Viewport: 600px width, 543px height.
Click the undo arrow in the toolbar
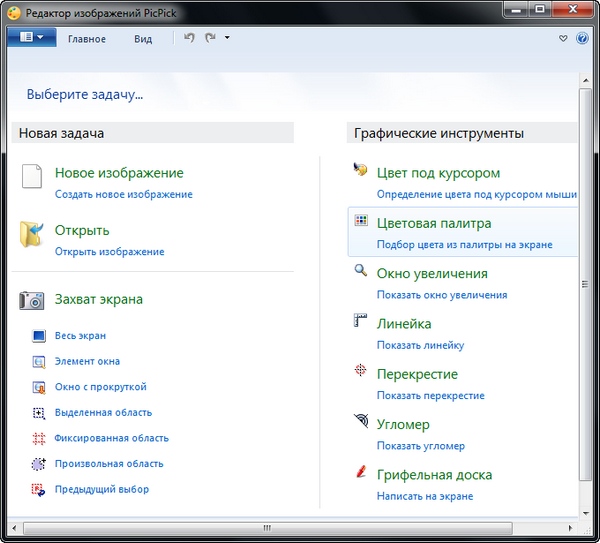[189, 38]
